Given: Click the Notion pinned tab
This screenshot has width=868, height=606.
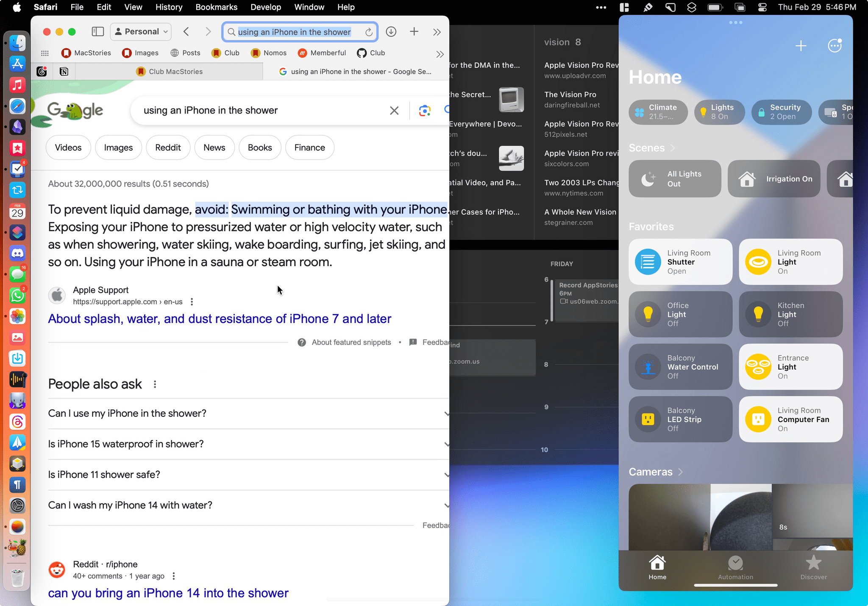Looking at the screenshot, I should 64,72.
